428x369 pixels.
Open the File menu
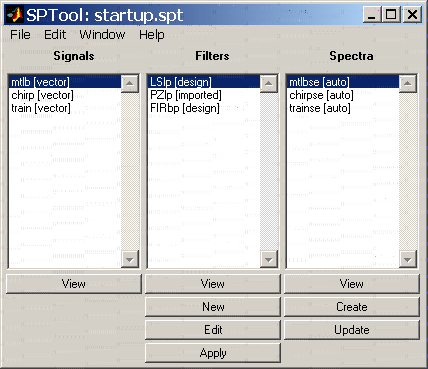[20, 35]
